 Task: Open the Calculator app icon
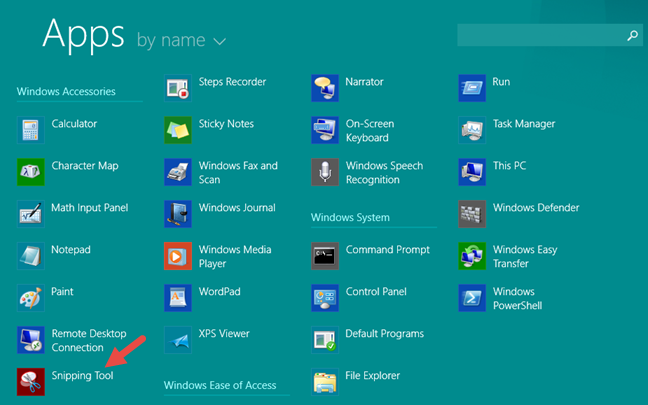click(31, 130)
